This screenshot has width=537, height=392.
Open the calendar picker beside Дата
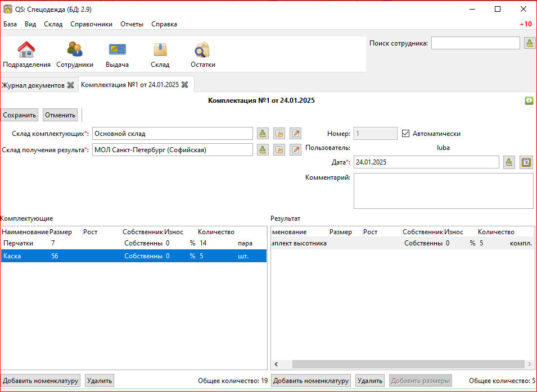[x=526, y=162]
